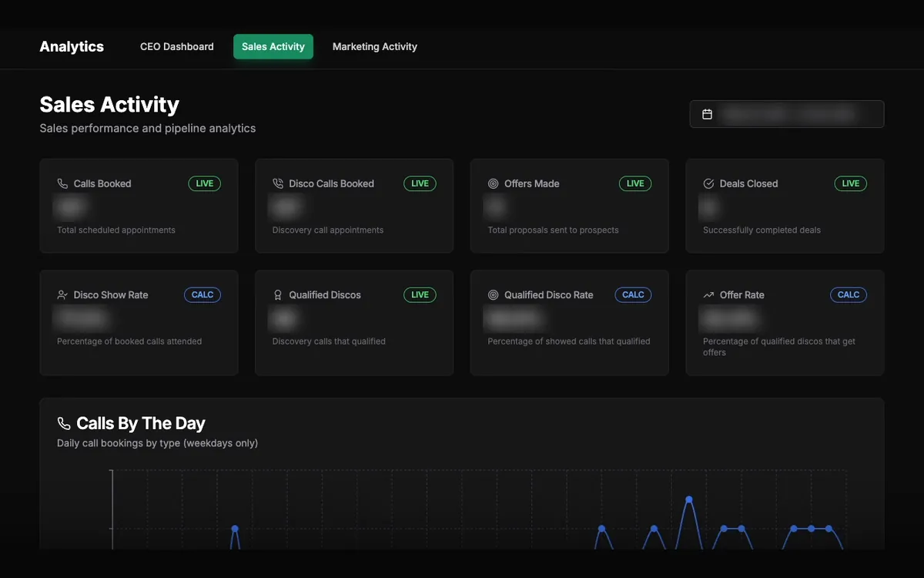Click the Calls Booked card title
Viewport: 924px width, 578px height.
102,183
